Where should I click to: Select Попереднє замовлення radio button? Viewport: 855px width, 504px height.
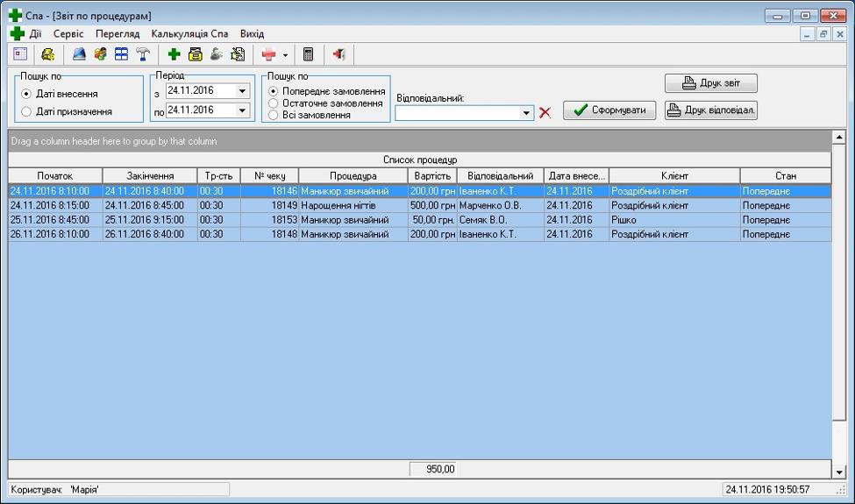[274, 91]
